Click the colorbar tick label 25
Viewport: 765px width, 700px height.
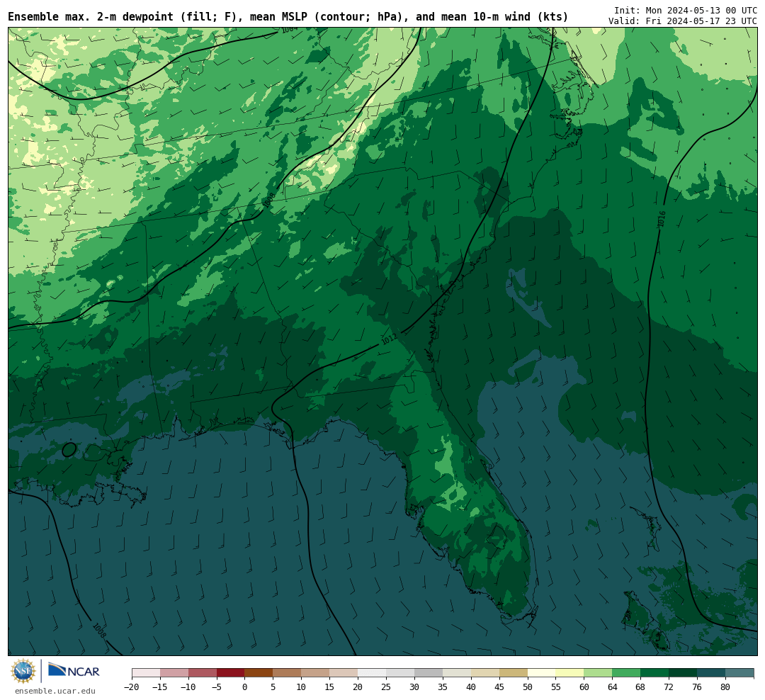pos(387,687)
